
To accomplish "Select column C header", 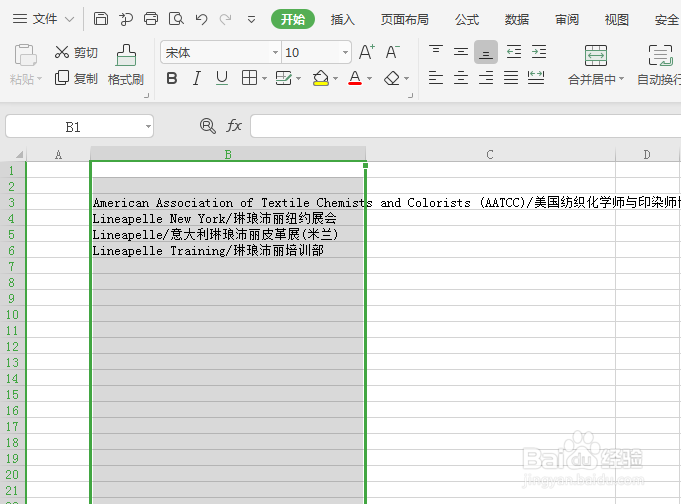I will pyautogui.click(x=490, y=155).
